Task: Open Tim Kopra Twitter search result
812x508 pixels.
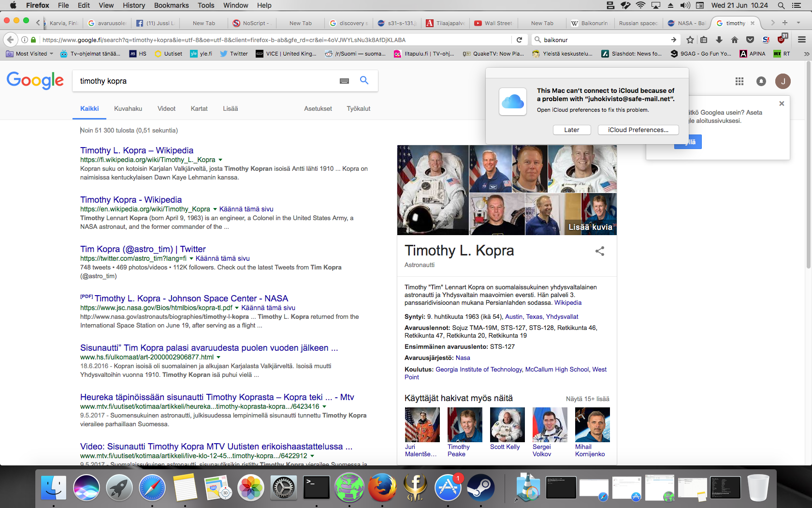Action: [143, 249]
